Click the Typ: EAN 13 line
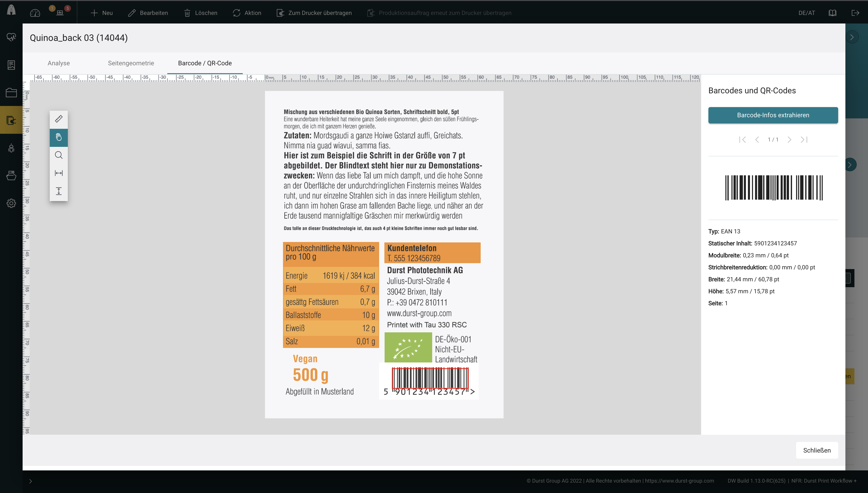Image resolution: width=868 pixels, height=493 pixels. click(724, 231)
